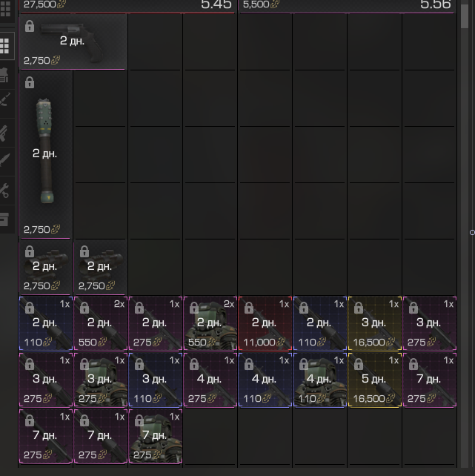
Task: Click the 2x count on the armor card
Action: point(229,304)
